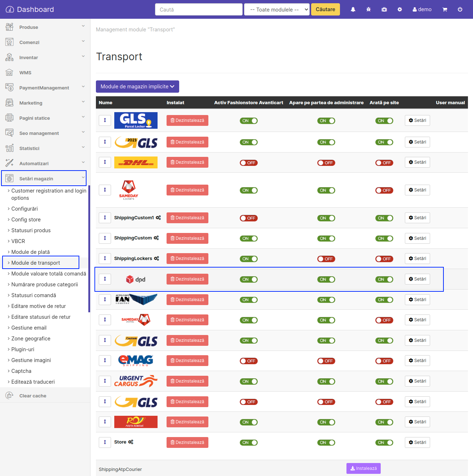Open Configurări submenu item
The image size is (473, 476).
tap(25, 209)
